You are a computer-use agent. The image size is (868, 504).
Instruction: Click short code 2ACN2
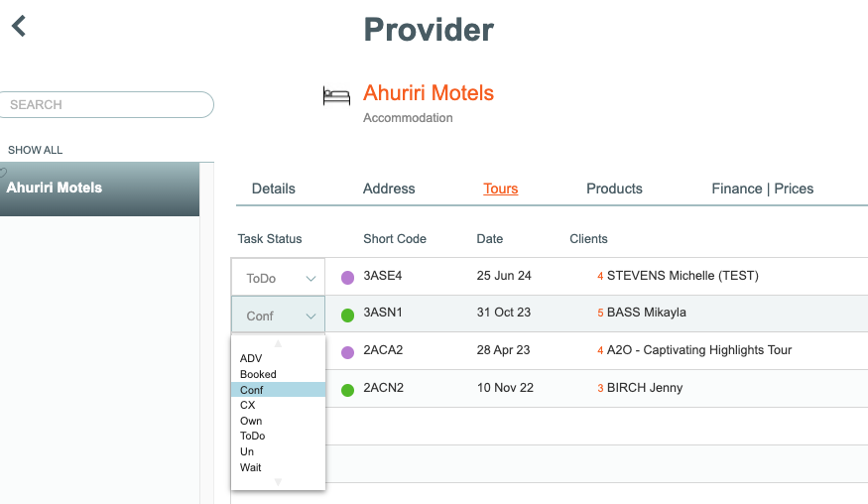pos(383,388)
